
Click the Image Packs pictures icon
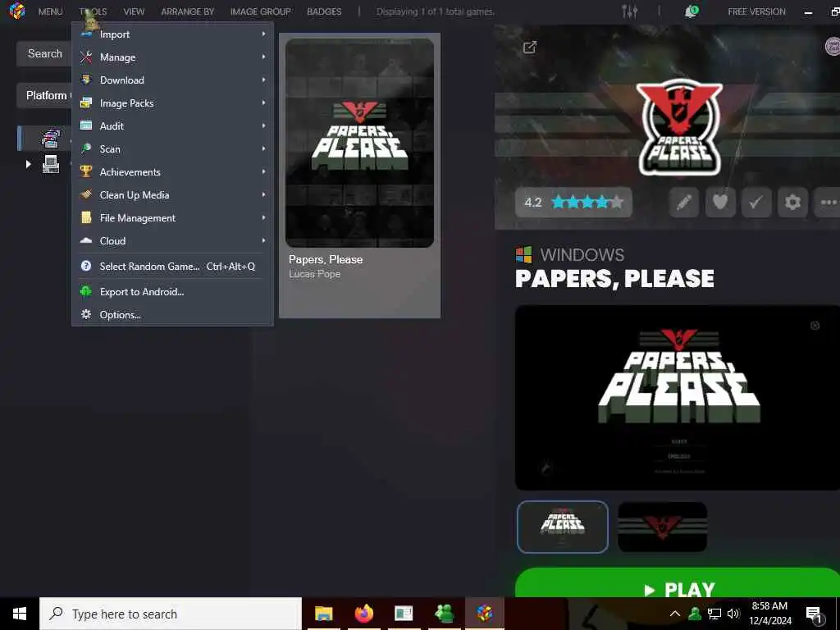pos(85,103)
